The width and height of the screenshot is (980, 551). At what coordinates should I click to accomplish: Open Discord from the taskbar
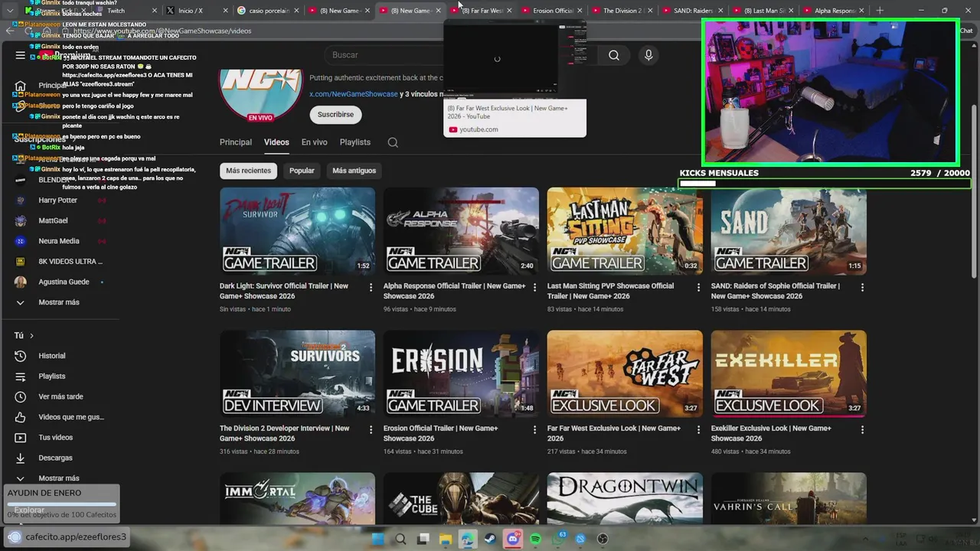point(513,539)
